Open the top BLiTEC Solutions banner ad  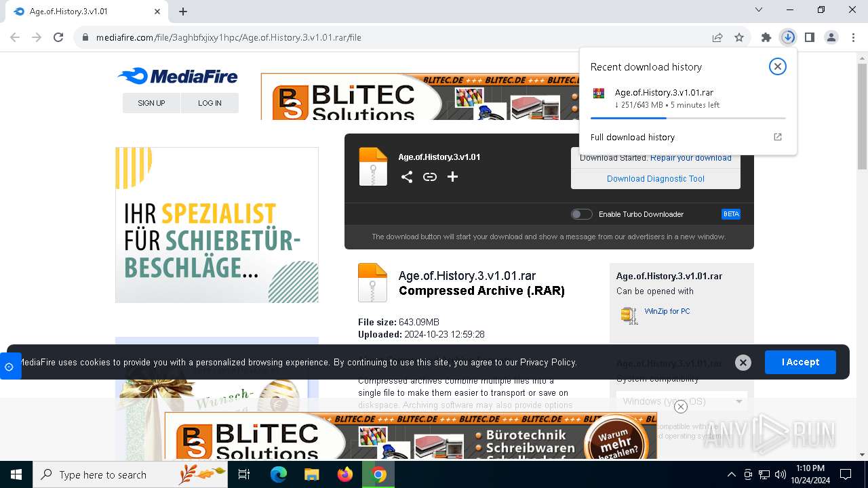click(x=420, y=96)
